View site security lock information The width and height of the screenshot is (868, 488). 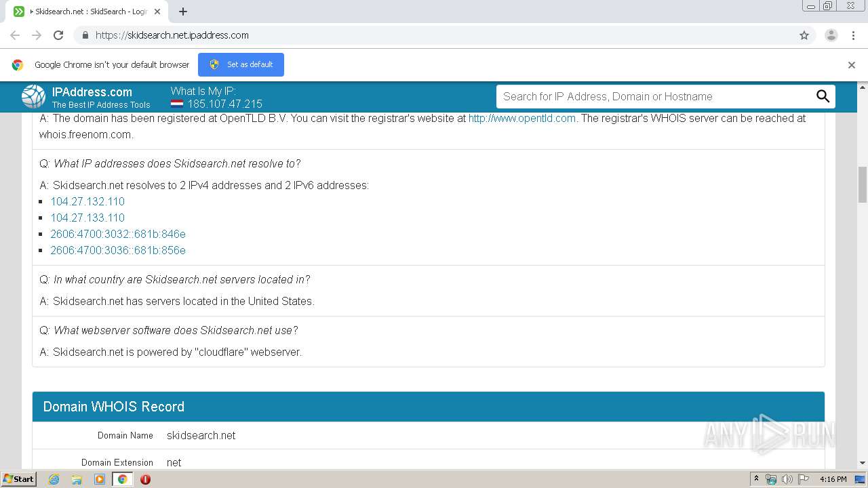[85, 35]
